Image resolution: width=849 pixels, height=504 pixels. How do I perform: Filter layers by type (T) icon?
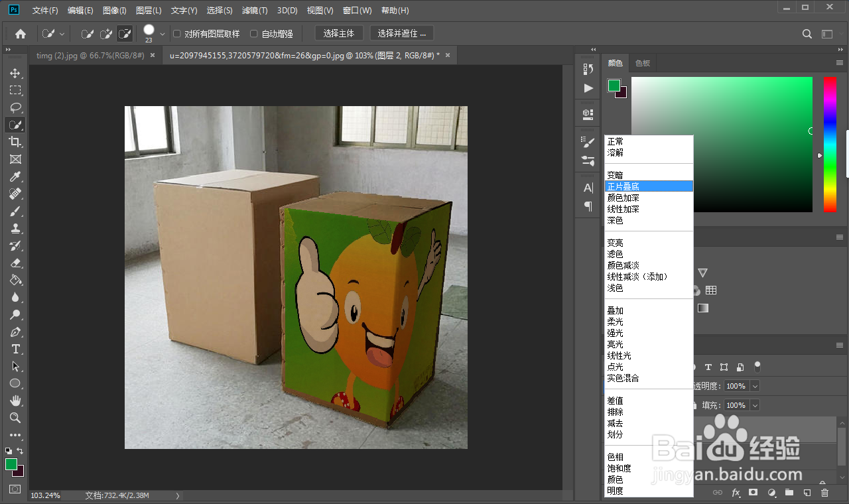coord(708,367)
